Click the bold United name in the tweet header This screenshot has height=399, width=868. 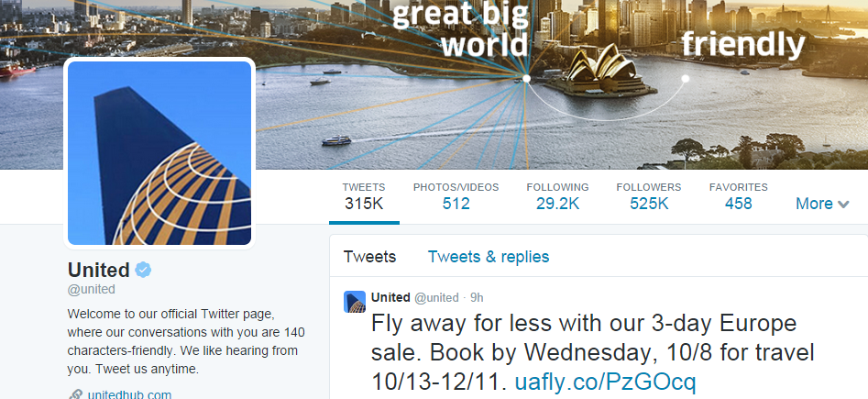pyautogui.click(x=390, y=297)
